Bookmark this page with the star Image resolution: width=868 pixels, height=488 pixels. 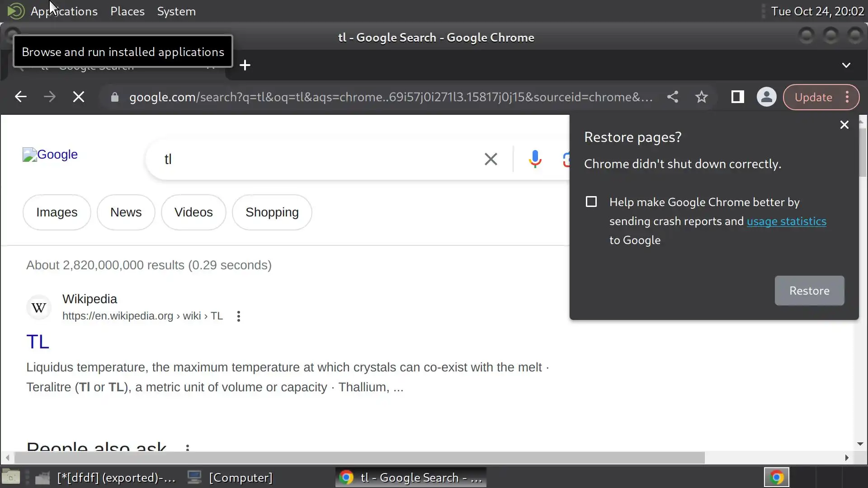click(x=702, y=97)
